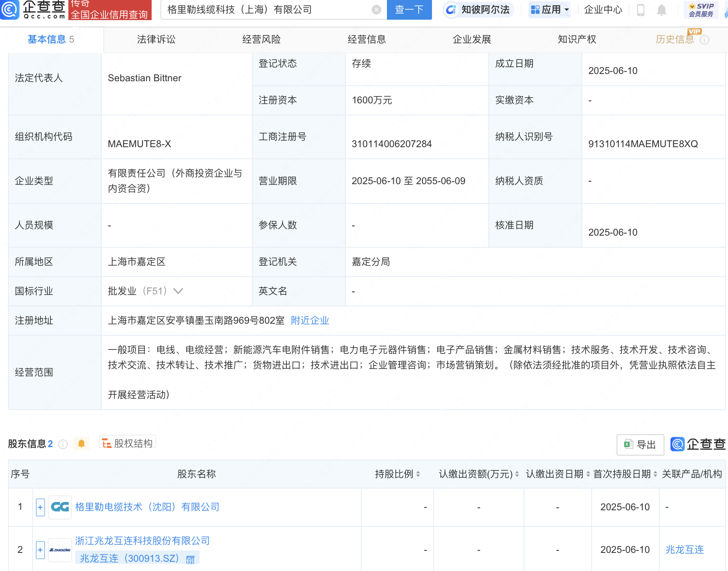
Task: Select legal representative Sebastian Bittner
Action: pyautogui.click(x=144, y=78)
